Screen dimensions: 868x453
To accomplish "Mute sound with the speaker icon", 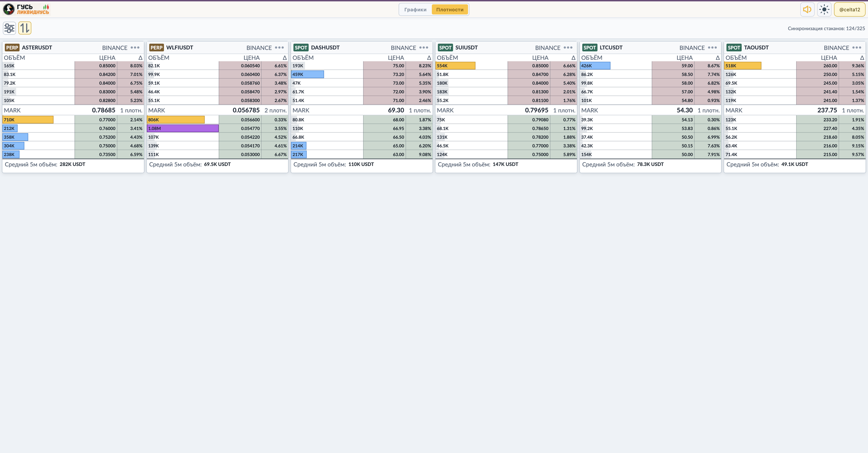I will click(807, 9).
